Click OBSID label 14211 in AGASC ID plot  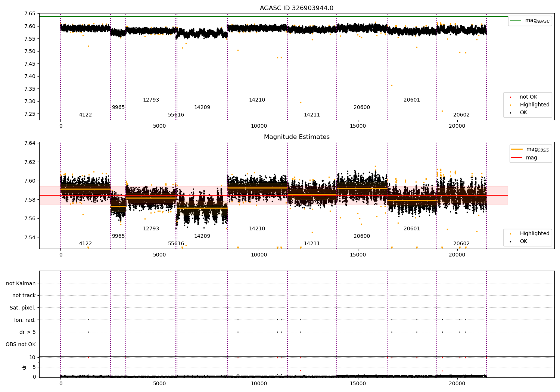(312, 115)
